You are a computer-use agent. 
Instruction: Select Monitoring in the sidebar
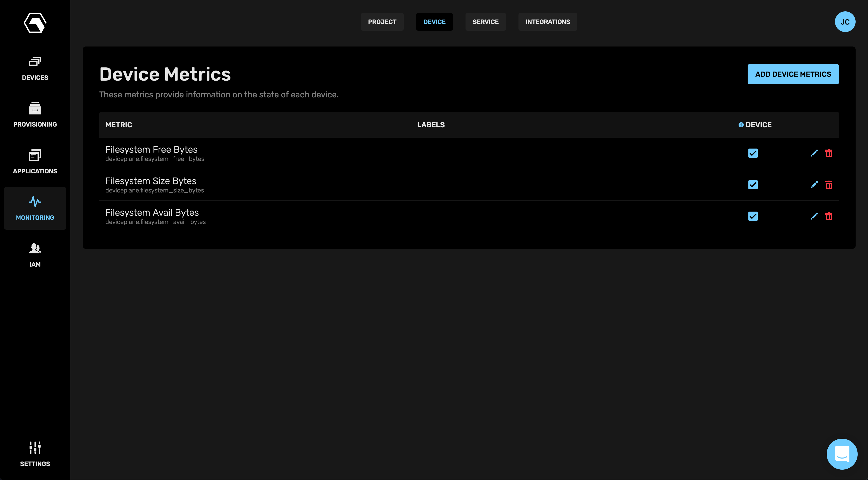pos(35,208)
